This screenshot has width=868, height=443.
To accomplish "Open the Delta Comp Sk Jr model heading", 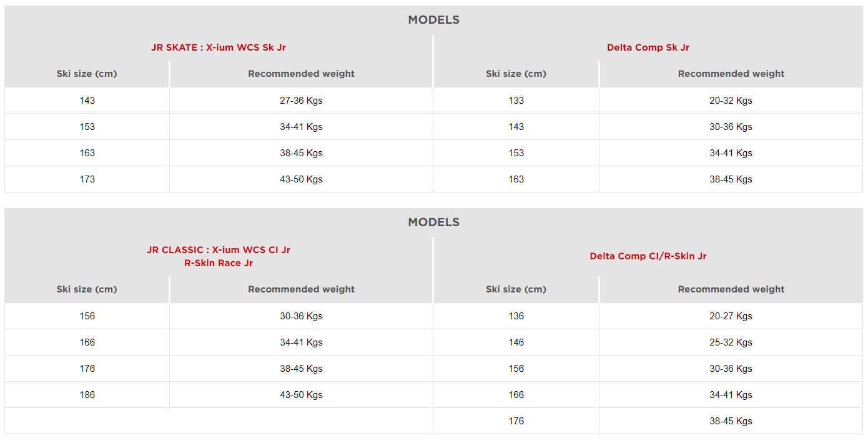I will (x=648, y=47).
